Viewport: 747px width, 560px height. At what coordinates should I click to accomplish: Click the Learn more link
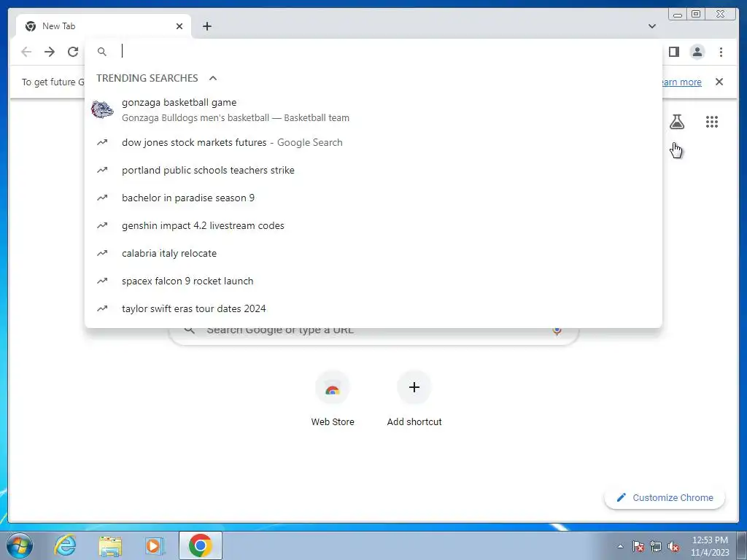pyautogui.click(x=681, y=82)
